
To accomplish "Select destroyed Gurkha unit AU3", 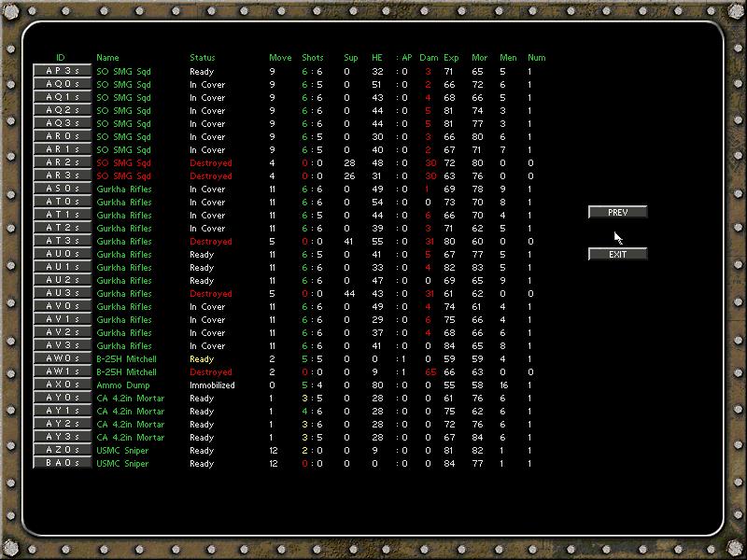I will click(62, 293).
